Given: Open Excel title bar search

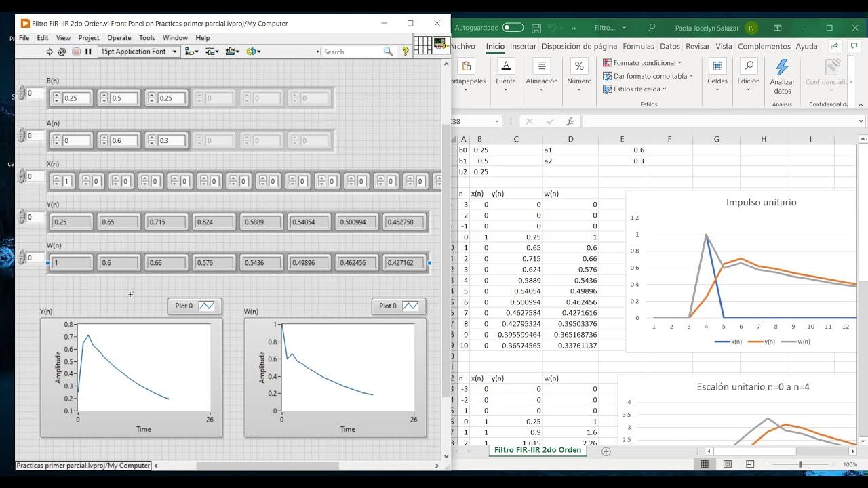Looking at the screenshot, I should [x=651, y=28].
